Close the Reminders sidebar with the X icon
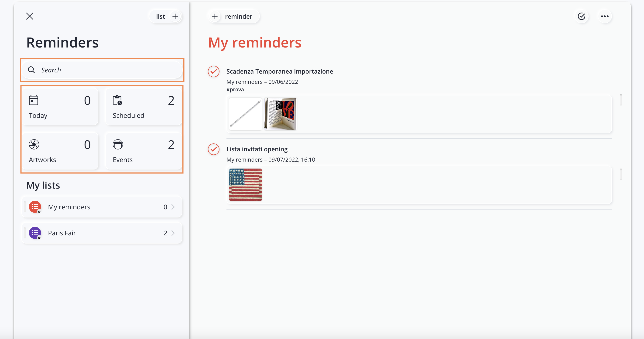The image size is (644, 339). point(30,16)
